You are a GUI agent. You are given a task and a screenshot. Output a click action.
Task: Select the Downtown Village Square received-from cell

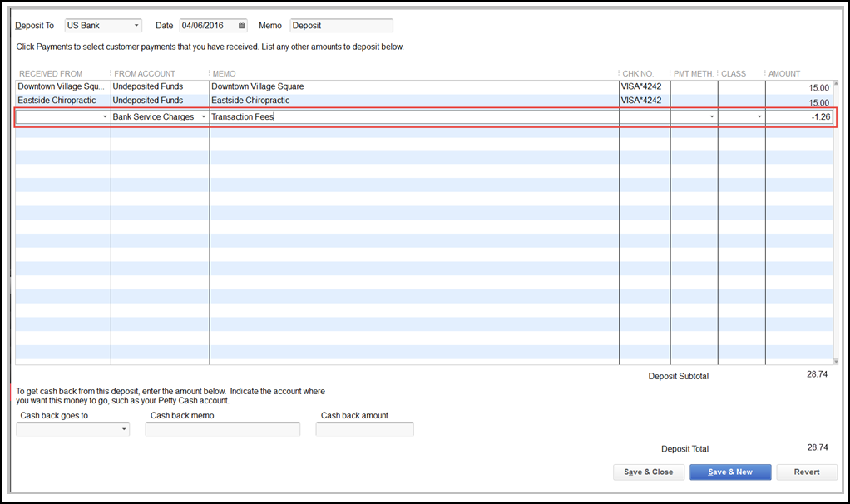click(x=62, y=86)
